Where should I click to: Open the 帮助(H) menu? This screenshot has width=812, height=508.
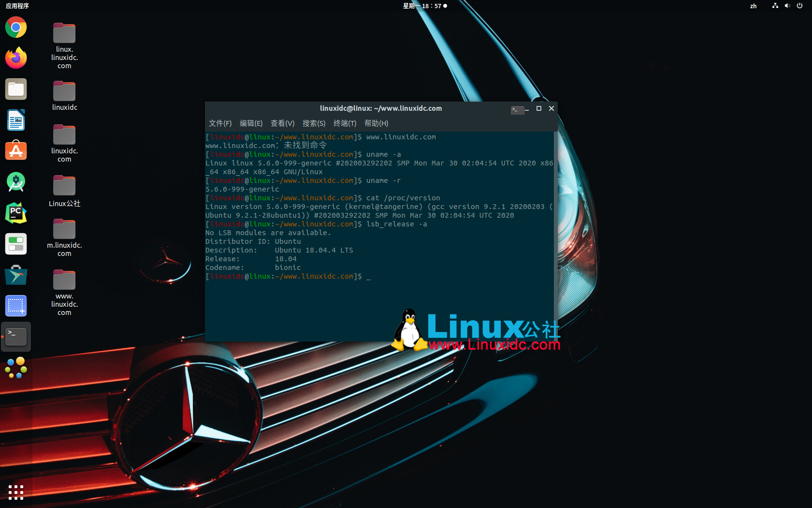[376, 123]
